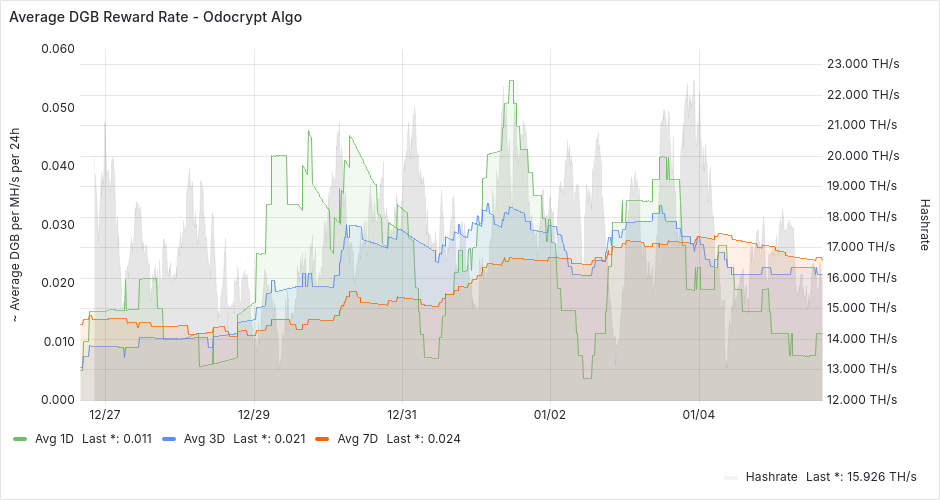
Task: Toggle the Avg 1D series in legend
Action: pos(52,438)
